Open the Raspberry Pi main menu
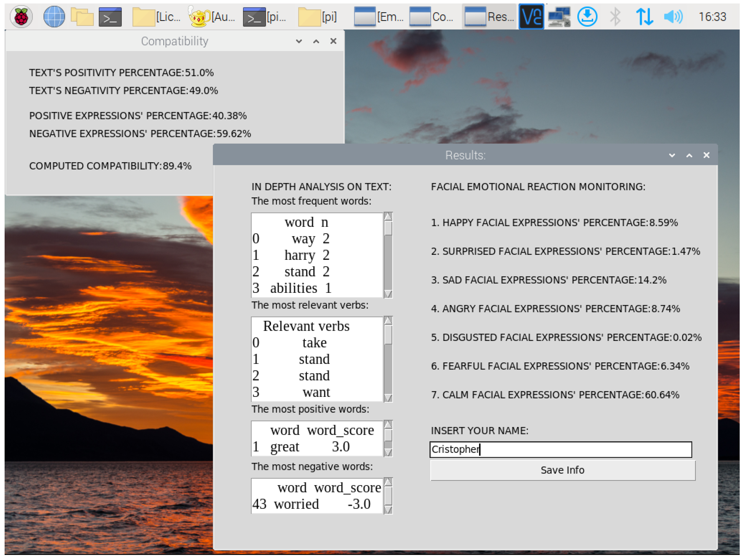Viewport: 745px width, 560px height. (21, 17)
